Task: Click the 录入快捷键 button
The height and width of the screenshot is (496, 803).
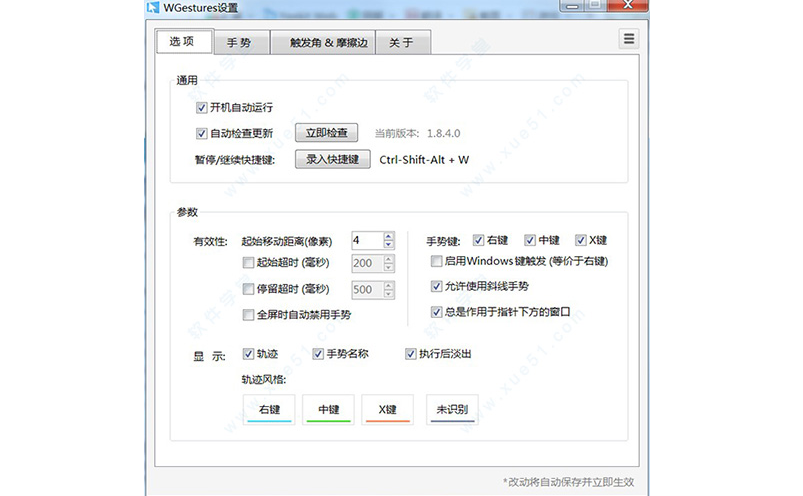Action: click(x=332, y=159)
